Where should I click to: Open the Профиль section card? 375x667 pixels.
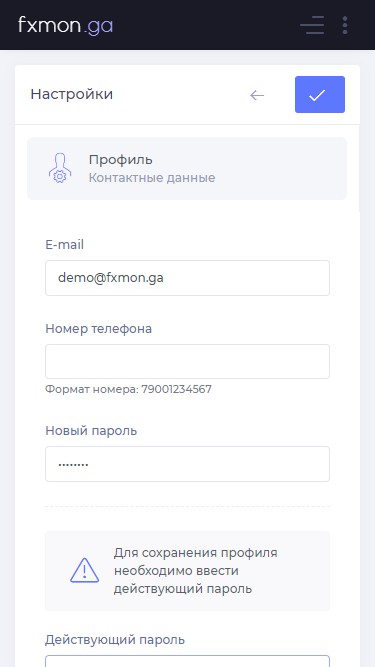point(187,168)
